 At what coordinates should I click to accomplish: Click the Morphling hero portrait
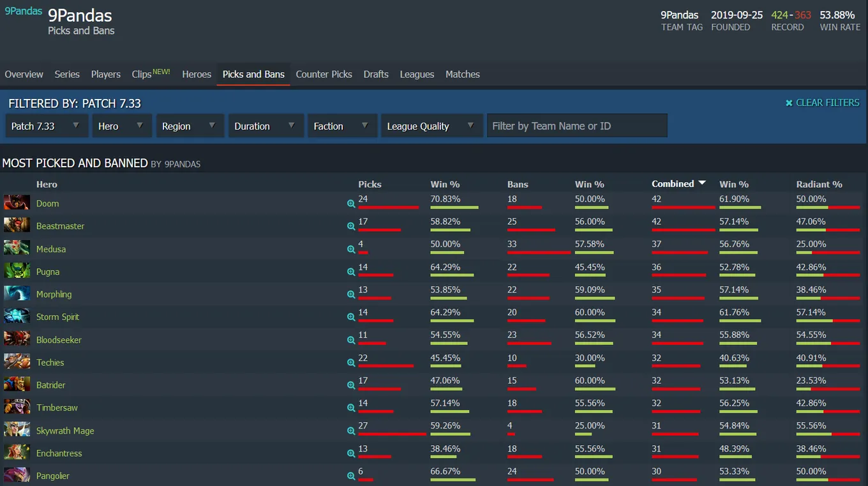click(17, 294)
